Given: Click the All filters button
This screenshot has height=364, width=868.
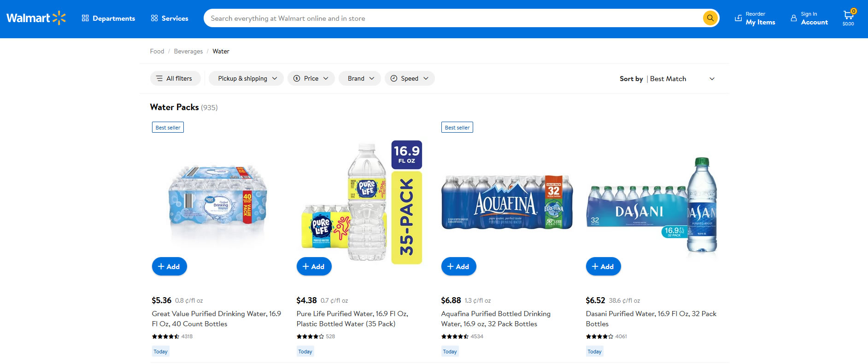Looking at the screenshot, I should [x=175, y=78].
